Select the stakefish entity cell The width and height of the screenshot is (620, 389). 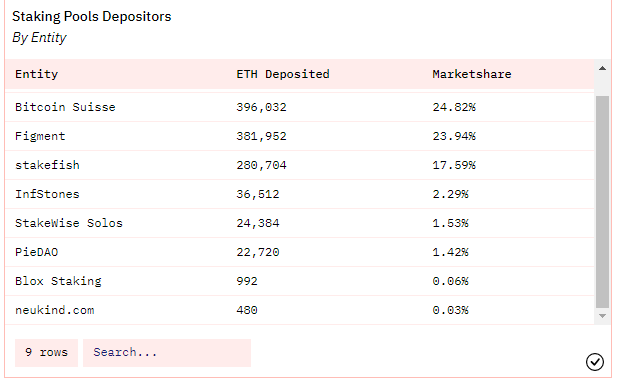[x=47, y=165]
